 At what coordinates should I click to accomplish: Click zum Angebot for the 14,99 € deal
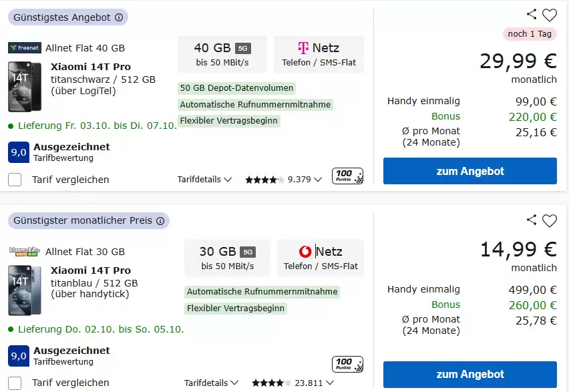point(469,374)
